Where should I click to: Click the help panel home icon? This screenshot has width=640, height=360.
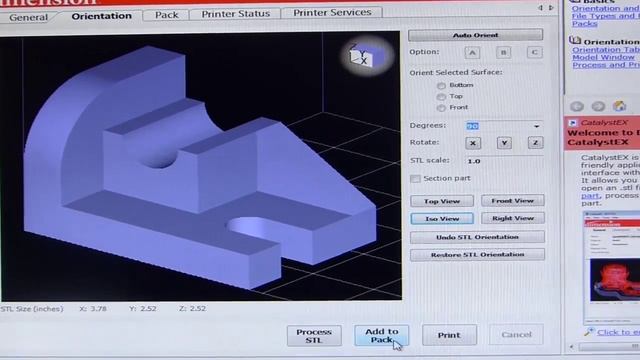tap(620, 106)
